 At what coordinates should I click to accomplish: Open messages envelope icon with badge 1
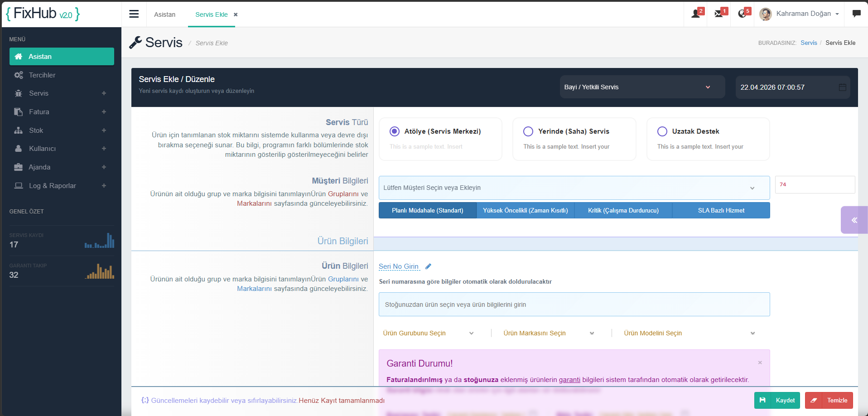pos(719,13)
